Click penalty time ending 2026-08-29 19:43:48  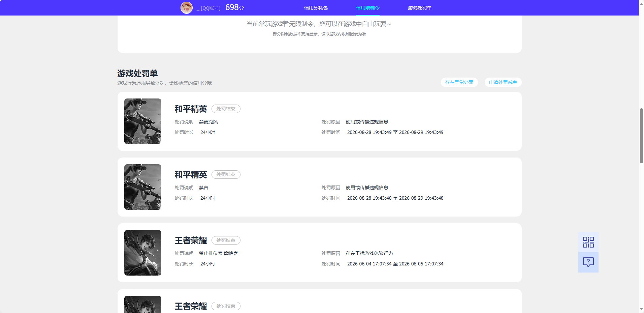[395, 198]
